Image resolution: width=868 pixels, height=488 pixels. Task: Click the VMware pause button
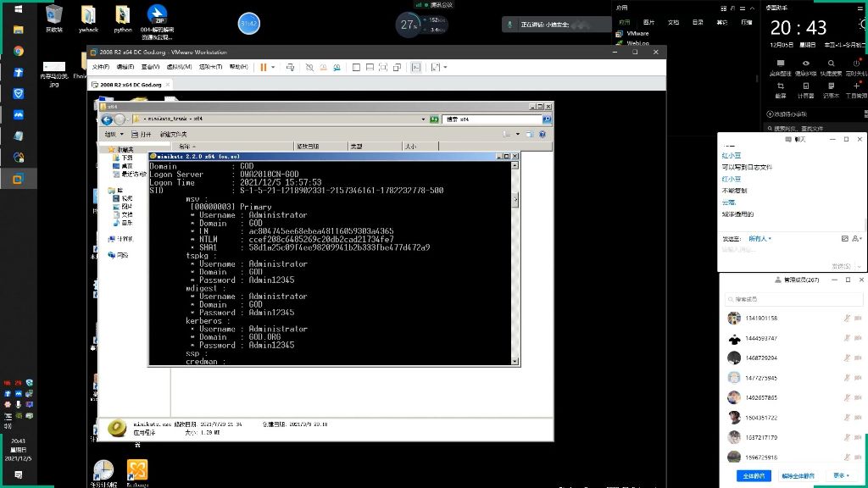click(x=264, y=67)
